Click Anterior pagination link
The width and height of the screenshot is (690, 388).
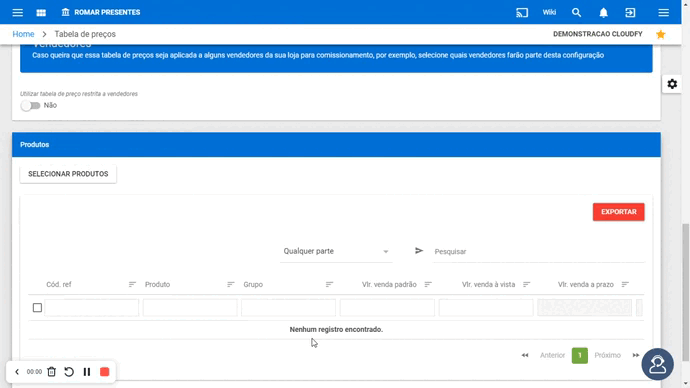[x=552, y=355]
